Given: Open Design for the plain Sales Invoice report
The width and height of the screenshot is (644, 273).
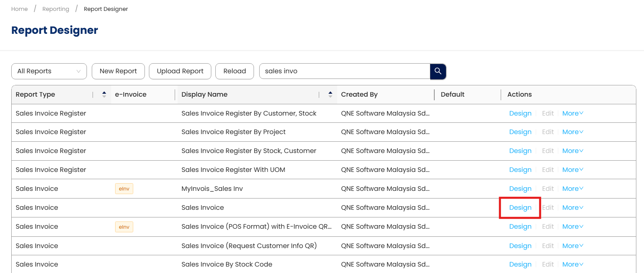Looking at the screenshot, I should point(520,208).
